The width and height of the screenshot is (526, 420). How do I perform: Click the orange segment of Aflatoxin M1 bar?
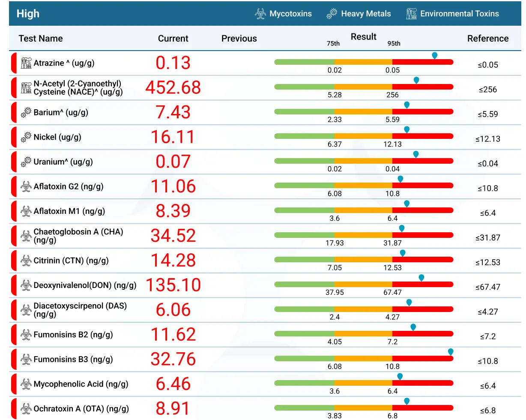click(363, 210)
